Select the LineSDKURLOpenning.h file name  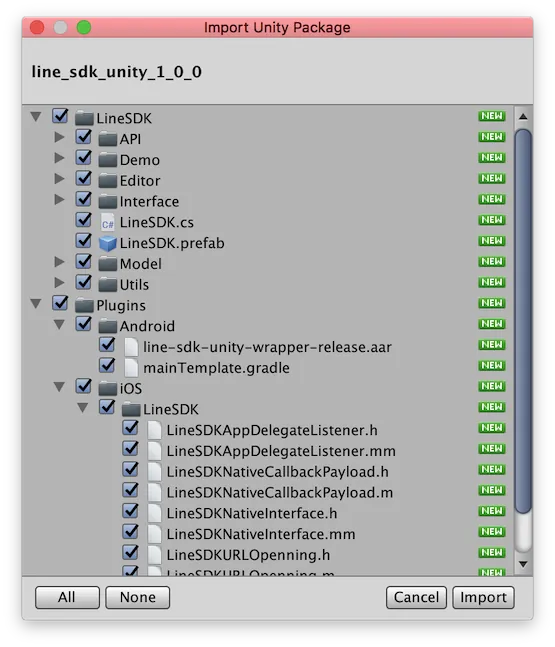click(248, 555)
